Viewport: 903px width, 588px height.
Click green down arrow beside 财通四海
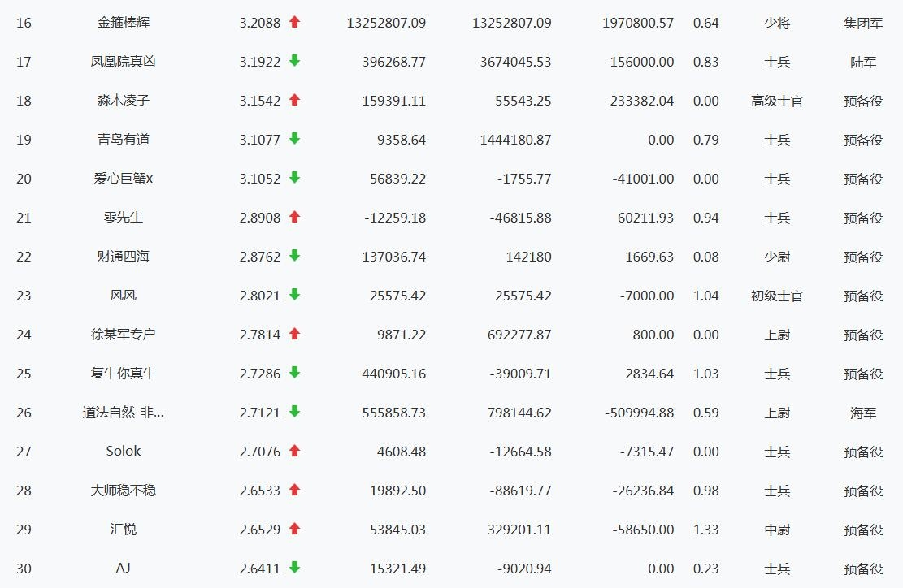coord(294,256)
